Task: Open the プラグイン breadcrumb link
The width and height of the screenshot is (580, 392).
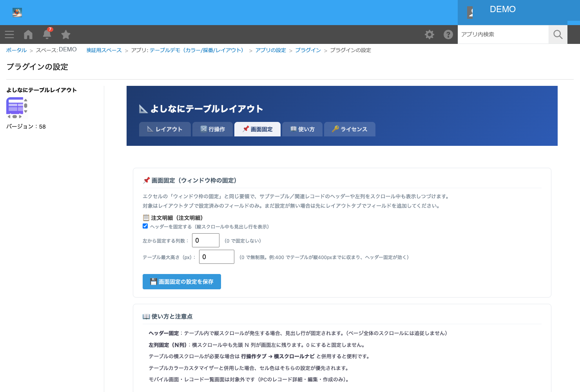Action: tap(308, 50)
